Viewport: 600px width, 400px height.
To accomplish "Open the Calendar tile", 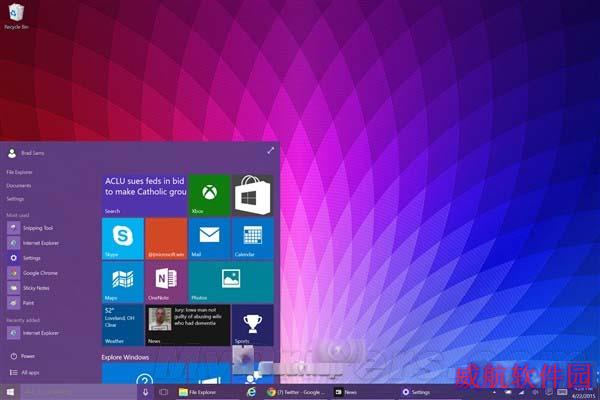I will [253, 239].
